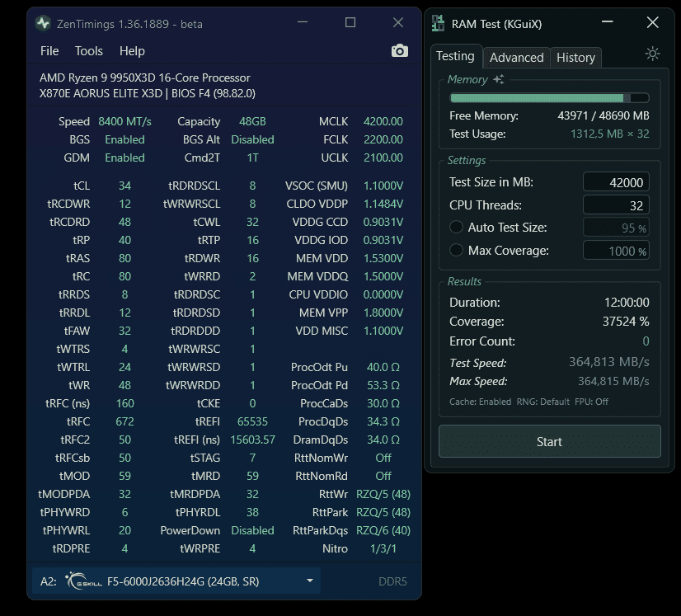
Task: Click the G.Skill logo in the module selector
Action: pos(83,581)
